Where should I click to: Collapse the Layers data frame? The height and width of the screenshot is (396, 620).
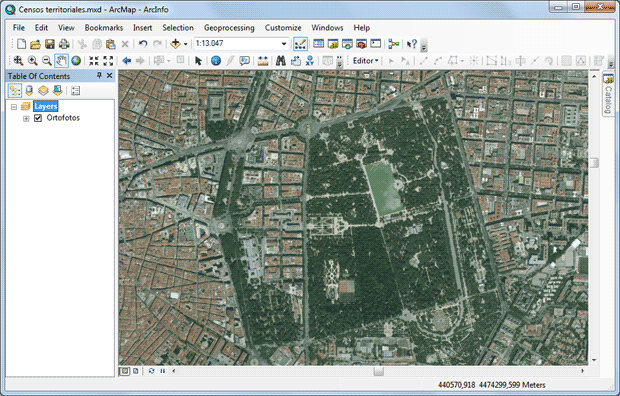pyautogui.click(x=14, y=106)
